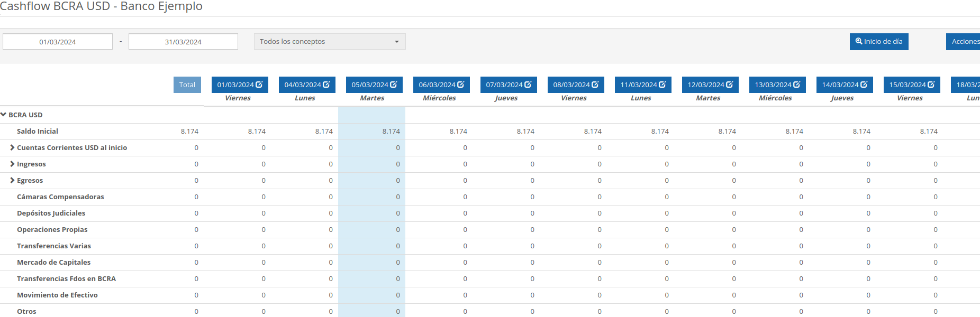Screen dimensions: 980x317
Task: Expand the Egresos row
Action: [x=12, y=181]
